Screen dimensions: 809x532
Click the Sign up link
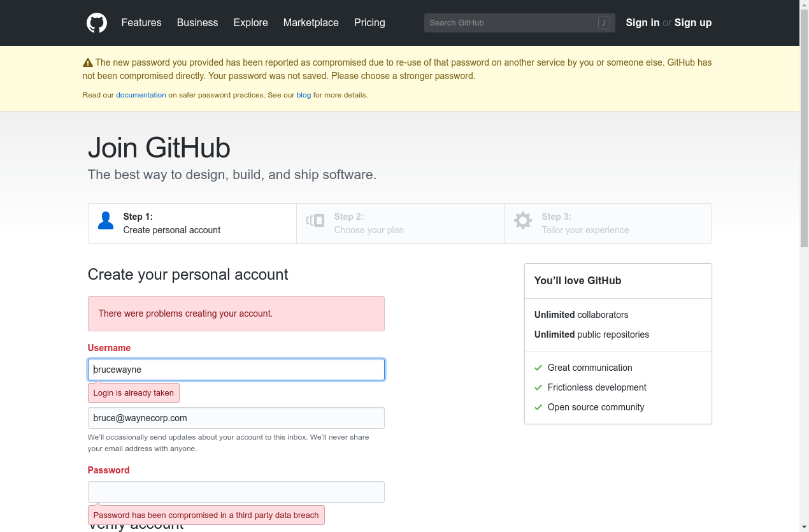(693, 22)
